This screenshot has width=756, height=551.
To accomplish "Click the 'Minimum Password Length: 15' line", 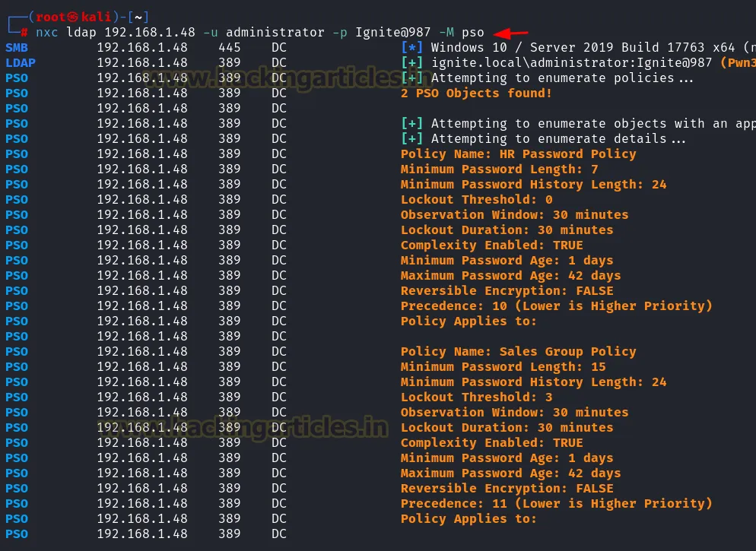I will click(503, 367).
